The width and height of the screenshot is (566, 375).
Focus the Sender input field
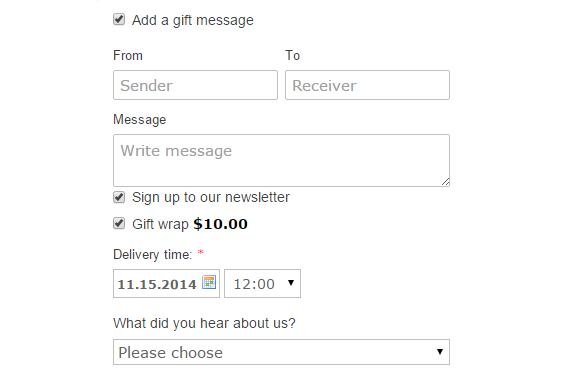[x=195, y=85]
